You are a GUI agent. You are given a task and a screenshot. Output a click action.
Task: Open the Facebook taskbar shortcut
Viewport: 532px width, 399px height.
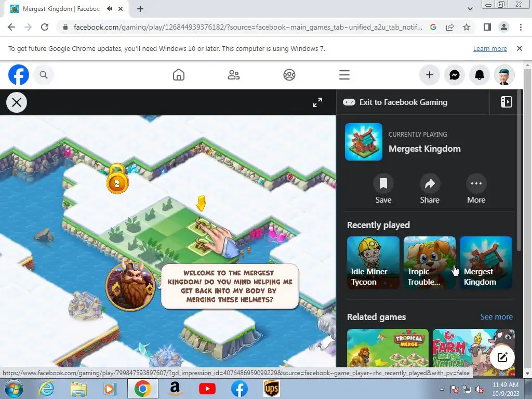(240, 389)
